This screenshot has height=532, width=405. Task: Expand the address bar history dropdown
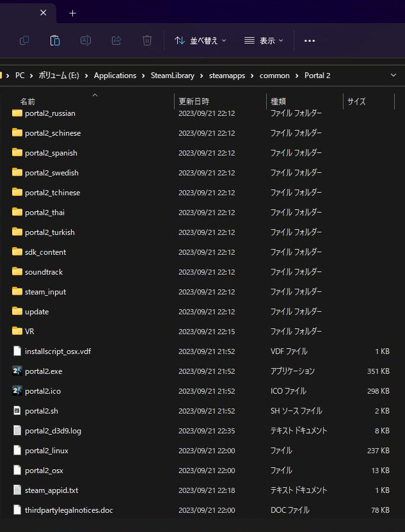coord(393,75)
